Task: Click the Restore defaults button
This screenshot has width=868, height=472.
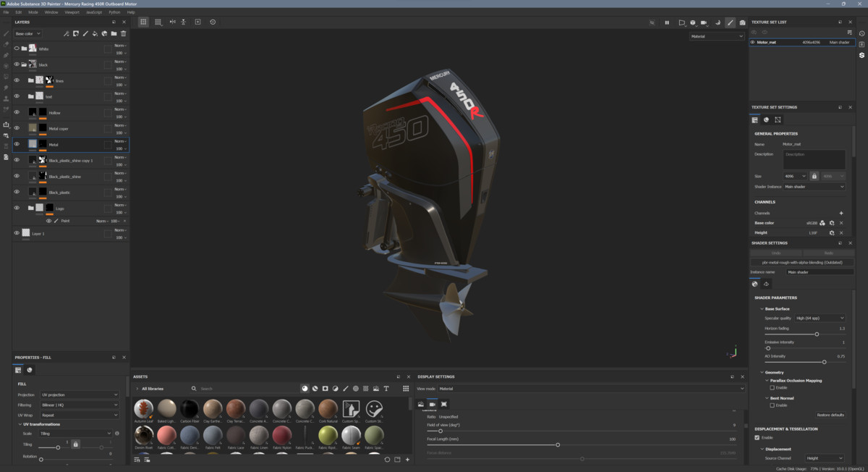Action: 830,415
